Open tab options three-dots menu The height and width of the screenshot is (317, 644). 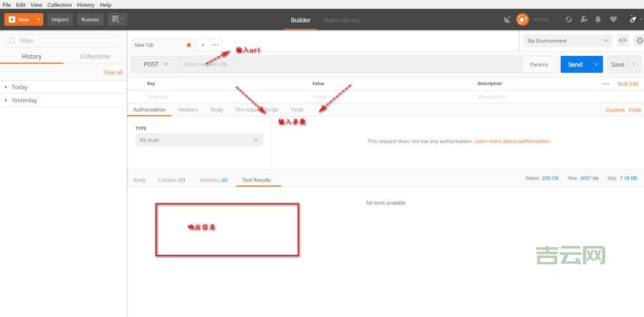[216, 45]
